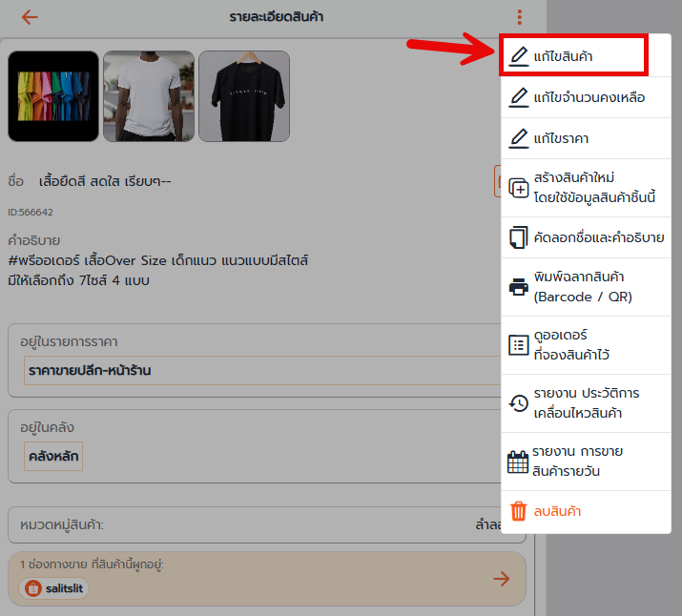The height and width of the screenshot is (616, 682).
Task: Open the black t-shirt on hanger image
Action: tap(243, 95)
